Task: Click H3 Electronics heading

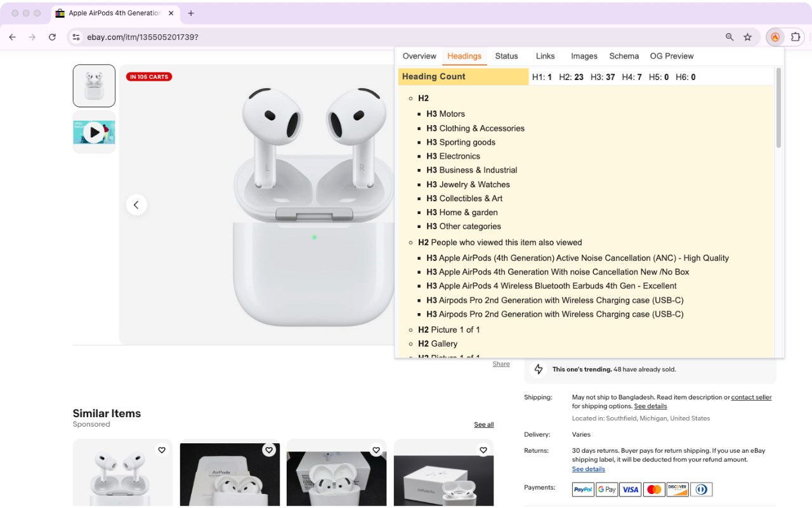Action: (453, 156)
